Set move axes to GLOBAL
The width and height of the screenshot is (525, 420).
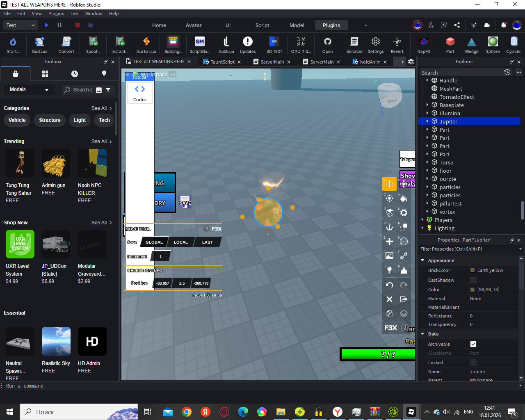point(154,242)
